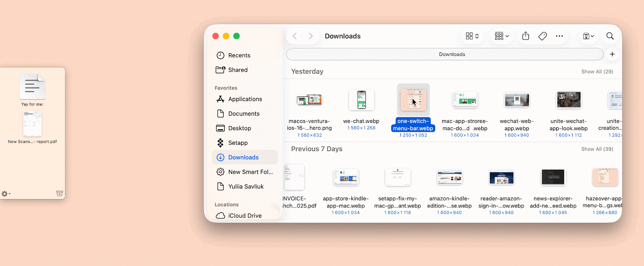Click the one-switch-menu-bar.webp file name
This screenshot has width=644, height=266.
tap(413, 125)
